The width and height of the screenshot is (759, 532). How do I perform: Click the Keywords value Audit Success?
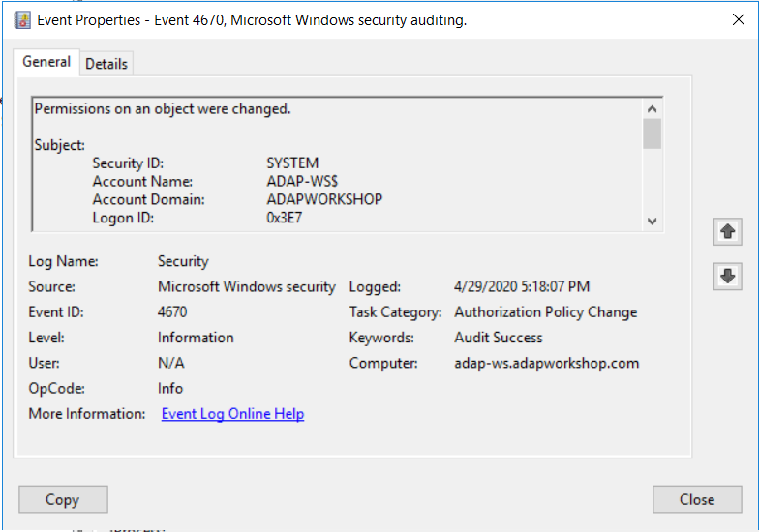coord(498,338)
